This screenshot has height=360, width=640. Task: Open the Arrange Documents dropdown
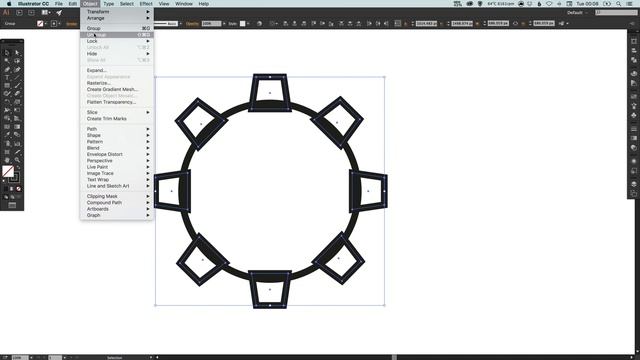pos(45,13)
